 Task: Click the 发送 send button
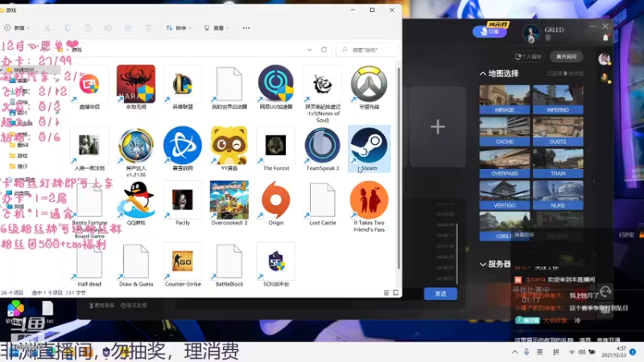point(440,294)
